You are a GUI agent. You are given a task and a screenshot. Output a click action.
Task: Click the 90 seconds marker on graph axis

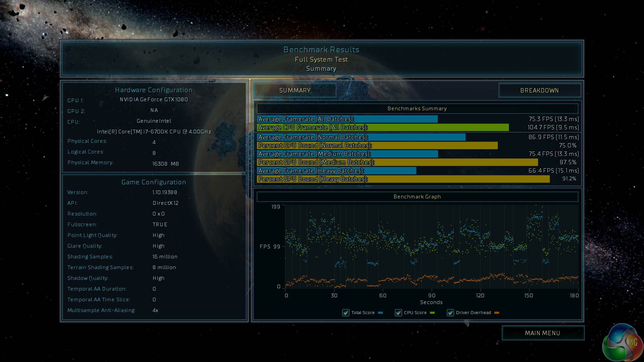click(432, 295)
